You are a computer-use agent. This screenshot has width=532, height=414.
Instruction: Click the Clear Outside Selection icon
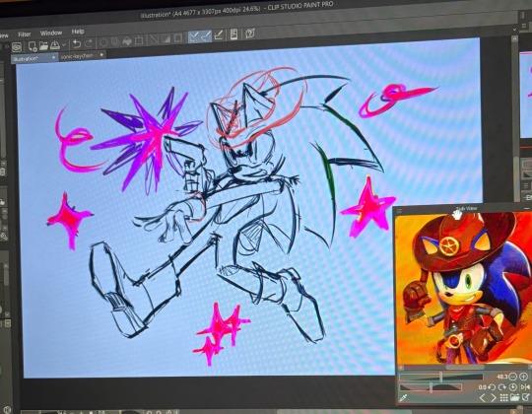[115, 41]
